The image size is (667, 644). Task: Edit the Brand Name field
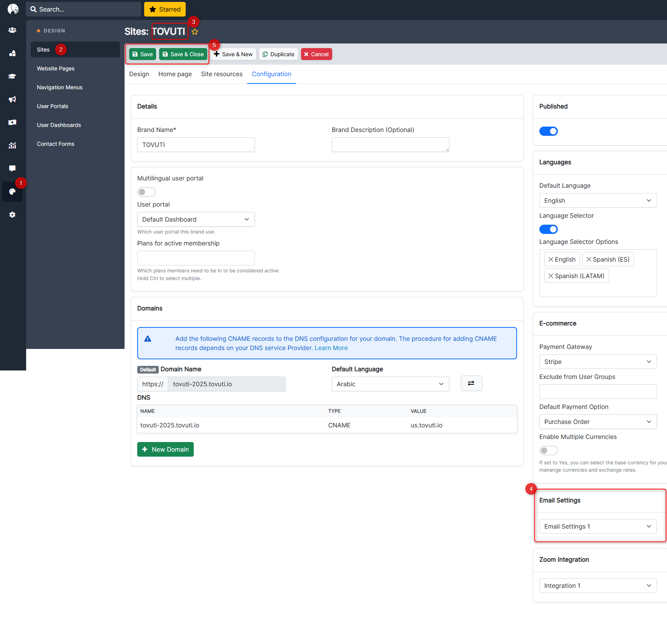tap(196, 145)
